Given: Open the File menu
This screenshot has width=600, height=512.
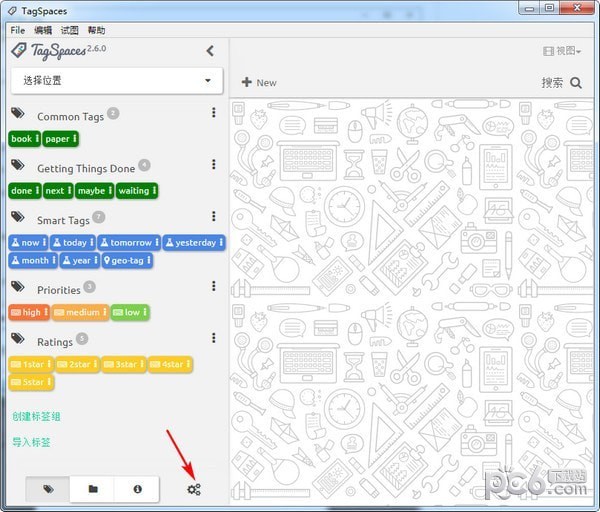Looking at the screenshot, I should click(18, 30).
